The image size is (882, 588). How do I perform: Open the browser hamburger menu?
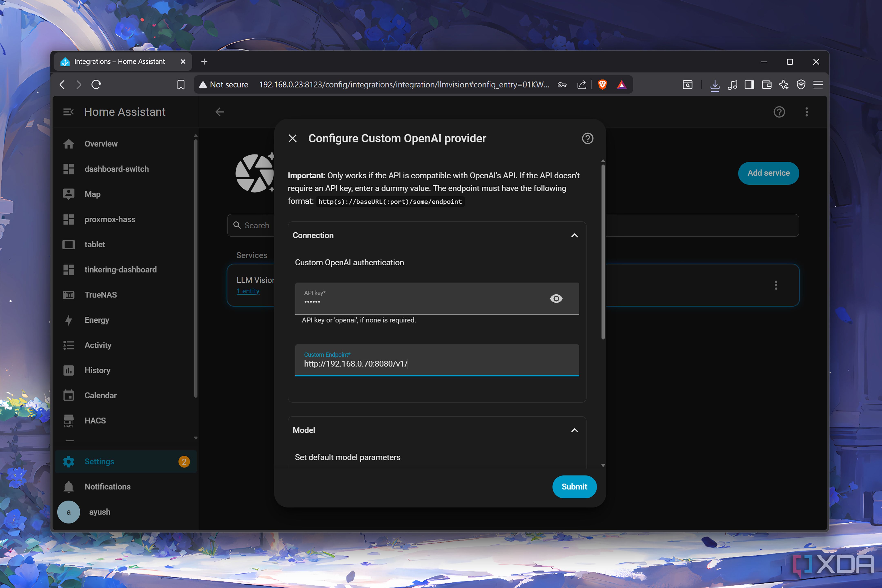coord(818,85)
